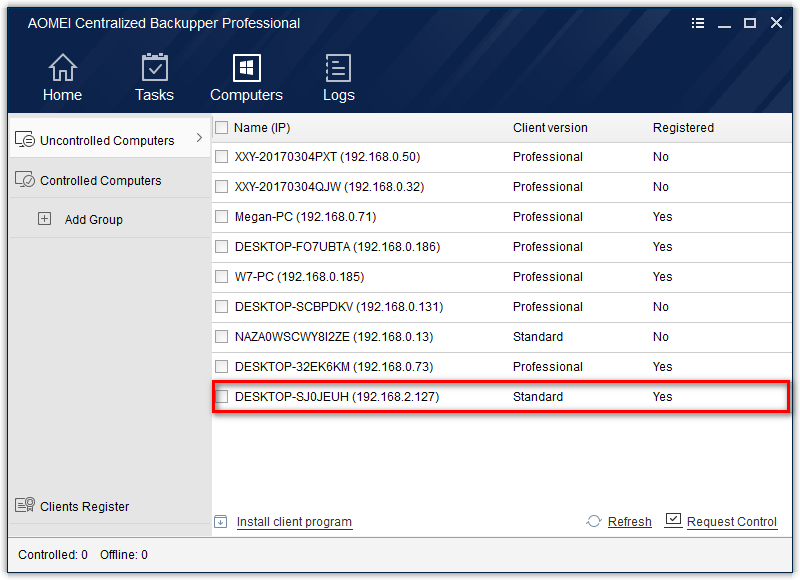Viewport: 800px width, 580px height.
Task: Open the Home icon in top navigation
Action: [x=62, y=67]
